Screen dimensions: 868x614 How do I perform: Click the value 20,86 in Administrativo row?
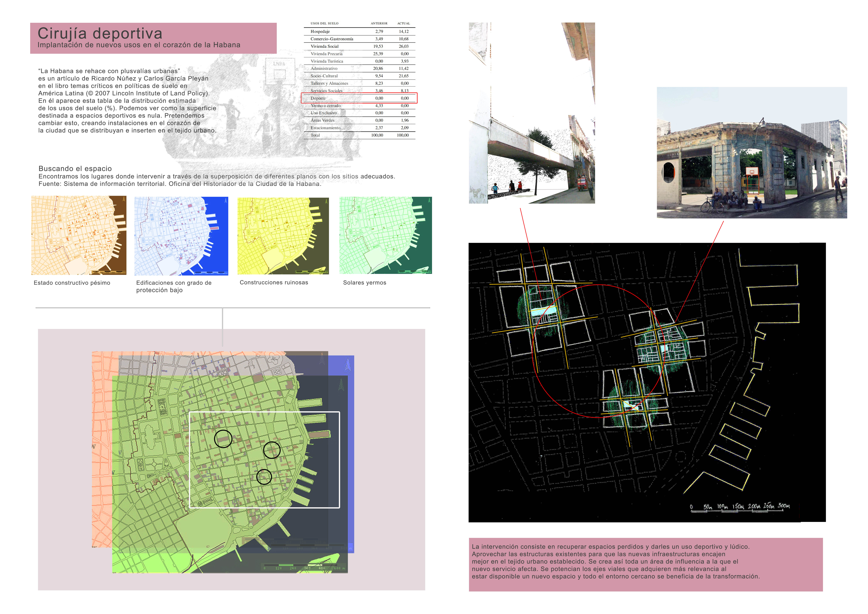coord(378,68)
